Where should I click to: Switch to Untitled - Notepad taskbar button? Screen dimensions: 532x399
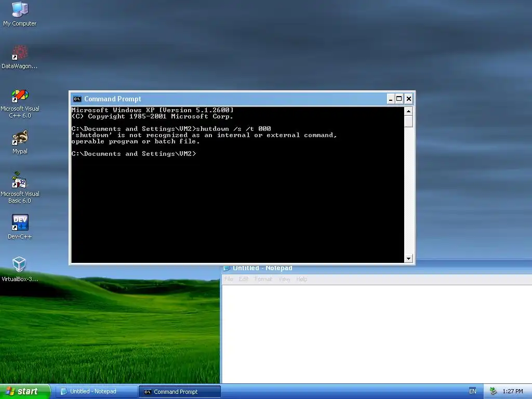click(96, 392)
